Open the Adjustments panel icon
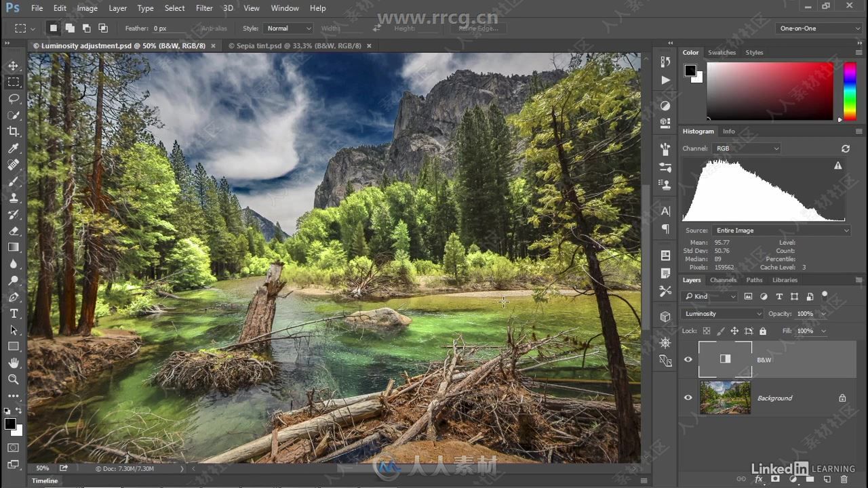The image size is (868, 488). point(665,106)
